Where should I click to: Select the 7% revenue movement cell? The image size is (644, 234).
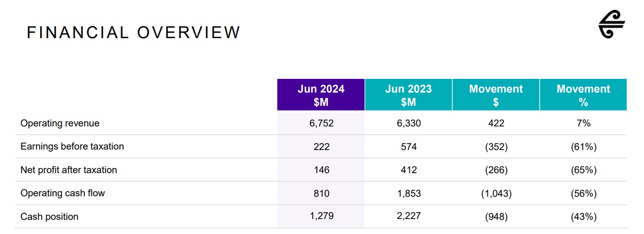(583, 123)
